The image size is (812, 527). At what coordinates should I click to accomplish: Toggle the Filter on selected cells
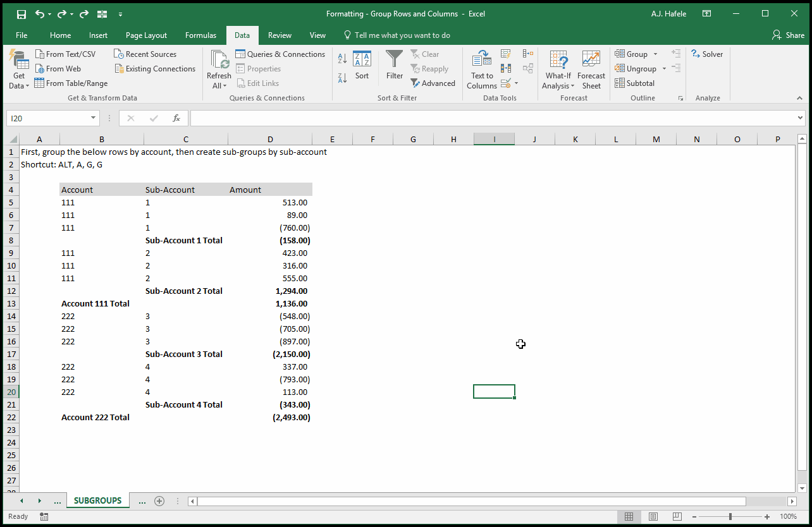point(395,66)
